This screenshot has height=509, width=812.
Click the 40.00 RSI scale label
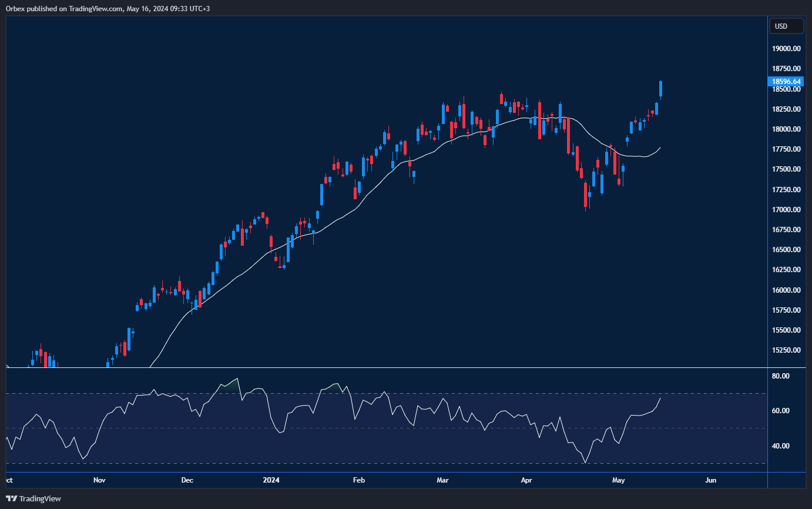click(x=782, y=446)
